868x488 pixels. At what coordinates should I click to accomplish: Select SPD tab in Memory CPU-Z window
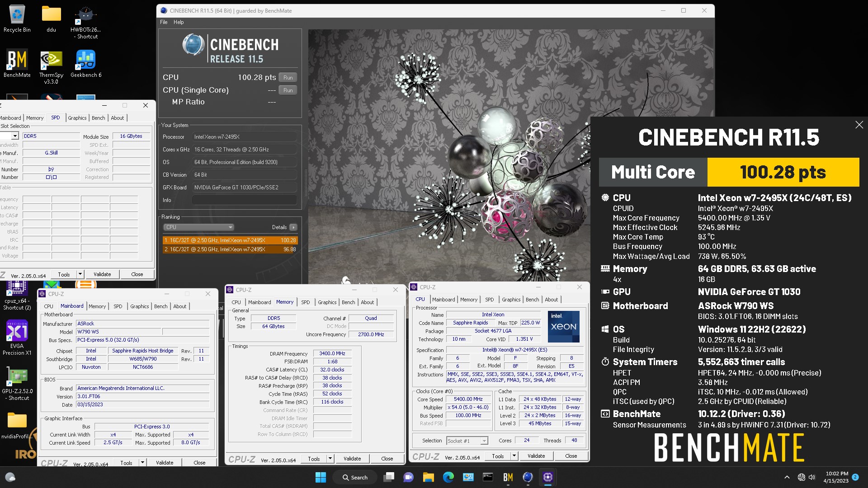(x=306, y=302)
